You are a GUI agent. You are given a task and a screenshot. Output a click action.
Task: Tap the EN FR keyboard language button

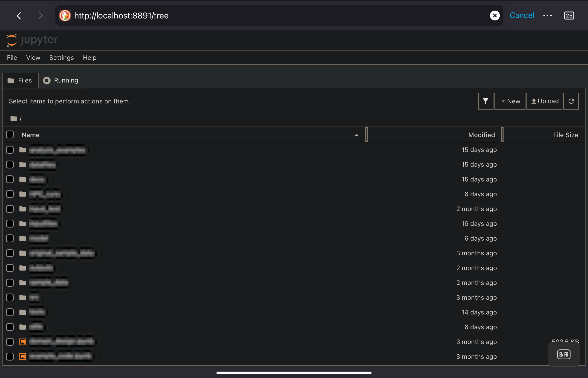(564, 354)
